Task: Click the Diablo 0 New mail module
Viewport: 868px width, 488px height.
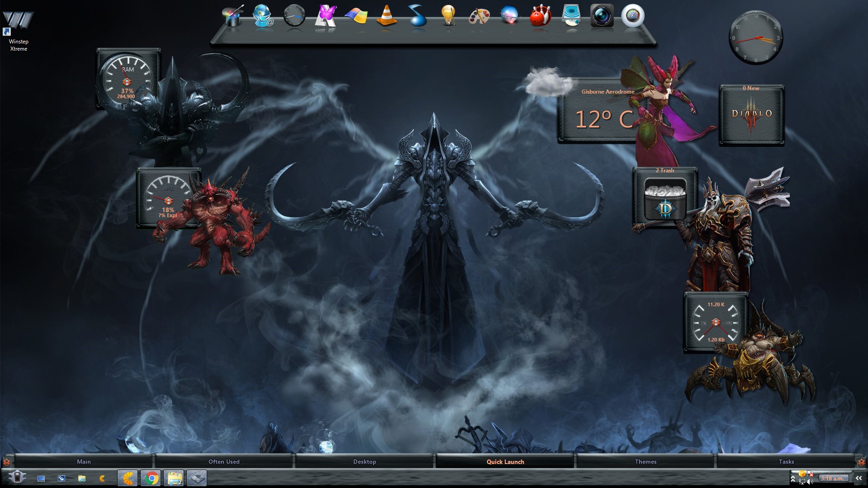Action: [x=752, y=115]
